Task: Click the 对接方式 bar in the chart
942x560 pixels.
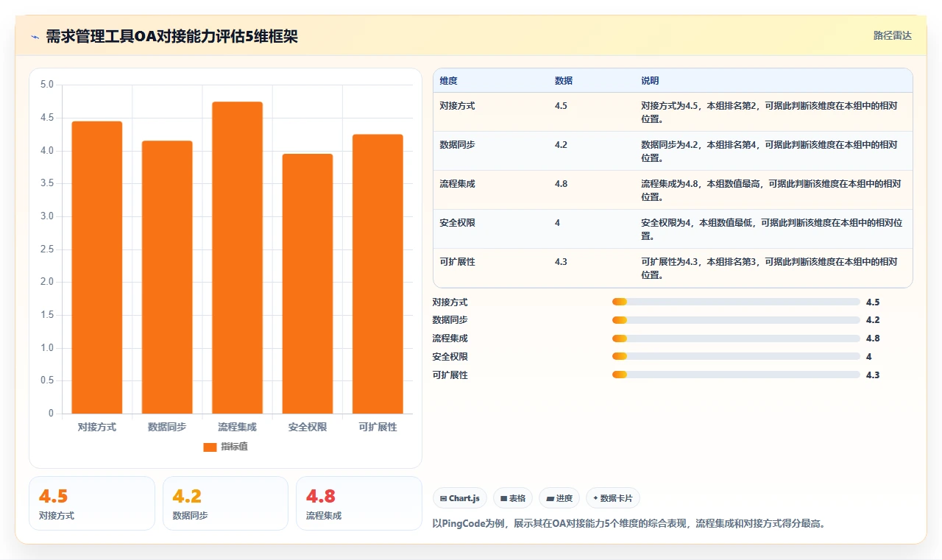Action: [97, 267]
